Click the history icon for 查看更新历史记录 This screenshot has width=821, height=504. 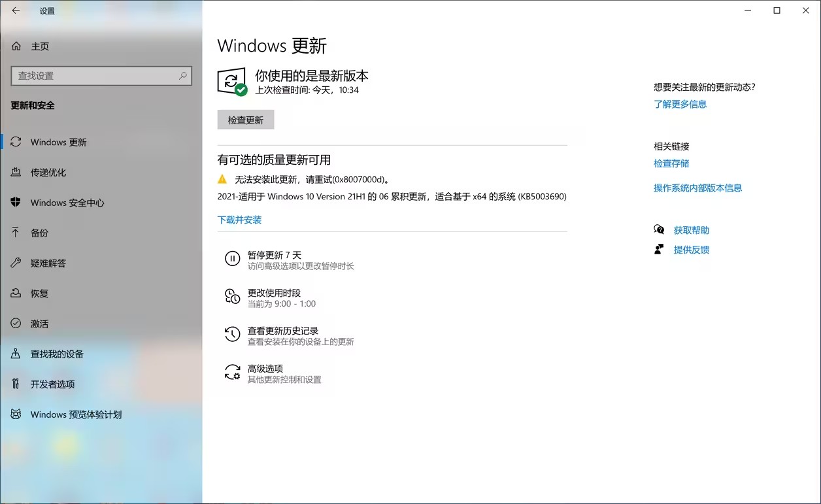pyautogui.click(x=232, y=334)
